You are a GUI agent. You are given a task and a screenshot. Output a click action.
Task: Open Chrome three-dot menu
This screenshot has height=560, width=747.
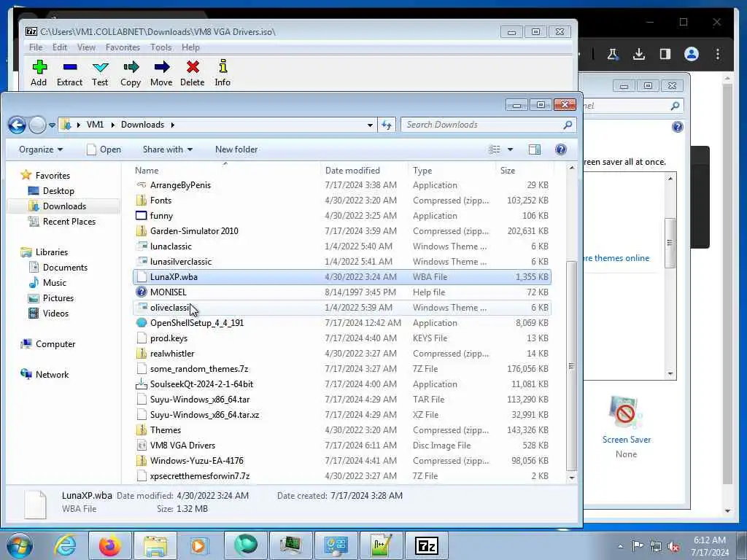(x=718, y=54)
